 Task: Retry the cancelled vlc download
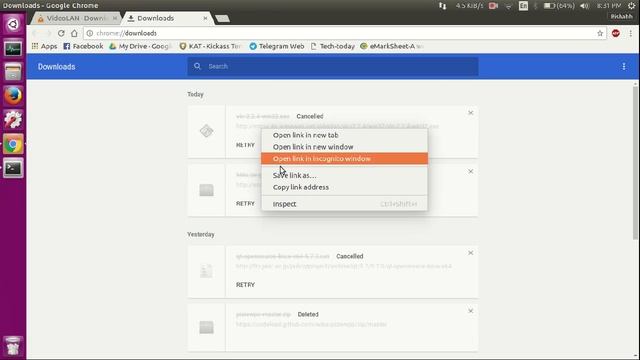click(245, 145)
